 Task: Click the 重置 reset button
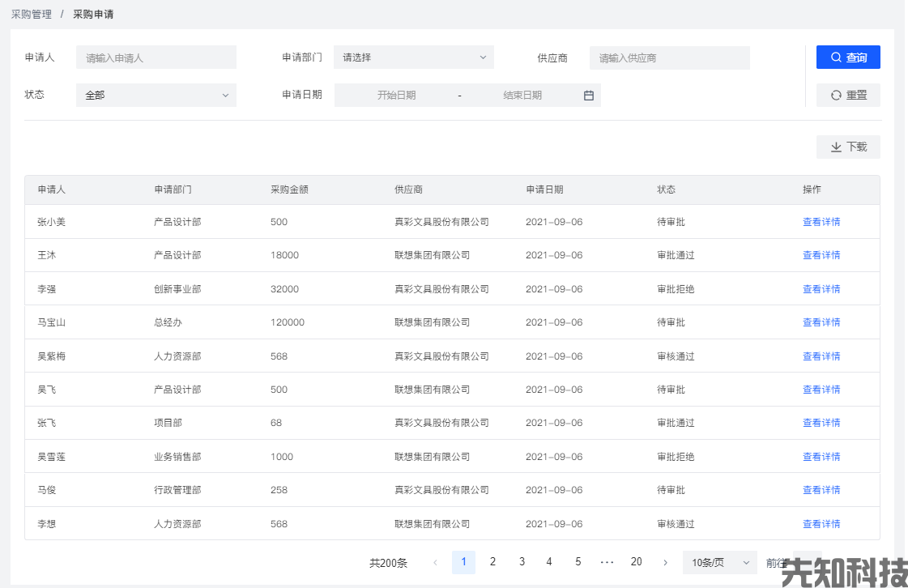pyautogui.click(x=848, y=95)
